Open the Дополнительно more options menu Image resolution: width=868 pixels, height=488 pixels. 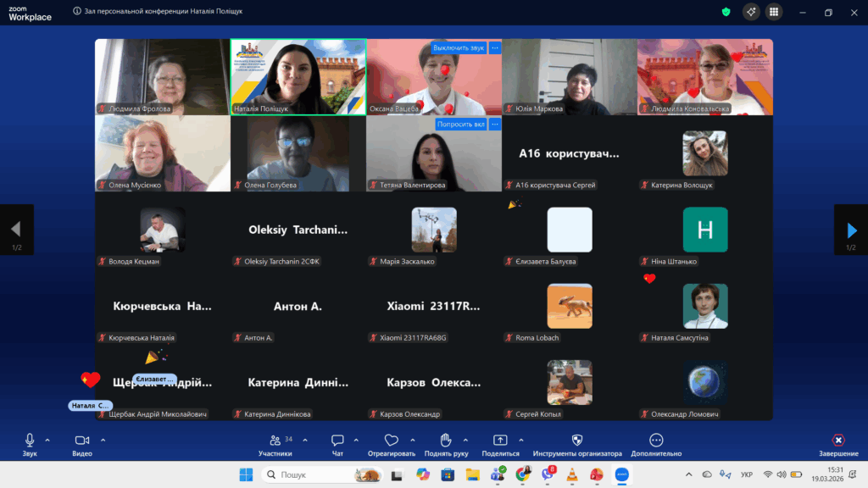[x=655, y=441]
